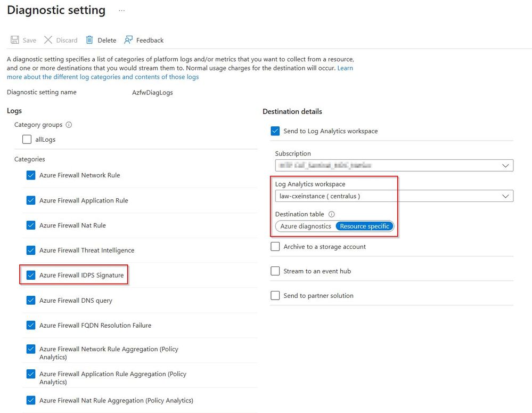The image size is (532, 413).
Task: Click the info icon beside Destination table
Action: [331, 214]
